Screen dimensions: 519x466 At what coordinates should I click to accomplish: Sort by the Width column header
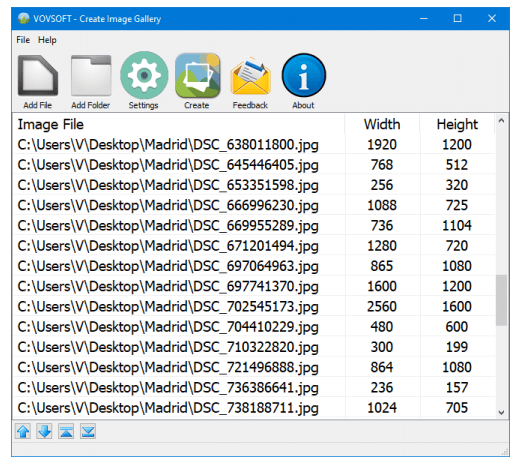tap(382, 124)
